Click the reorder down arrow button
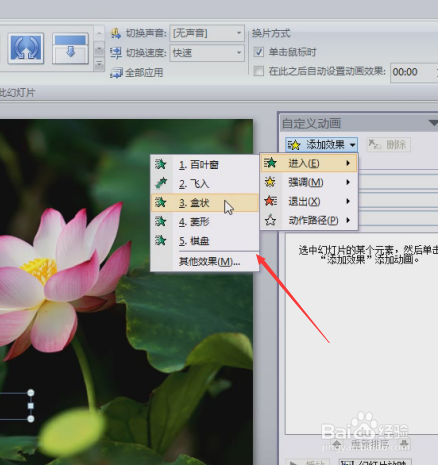Viewport: 438px width, 465px height. (404, 444)
